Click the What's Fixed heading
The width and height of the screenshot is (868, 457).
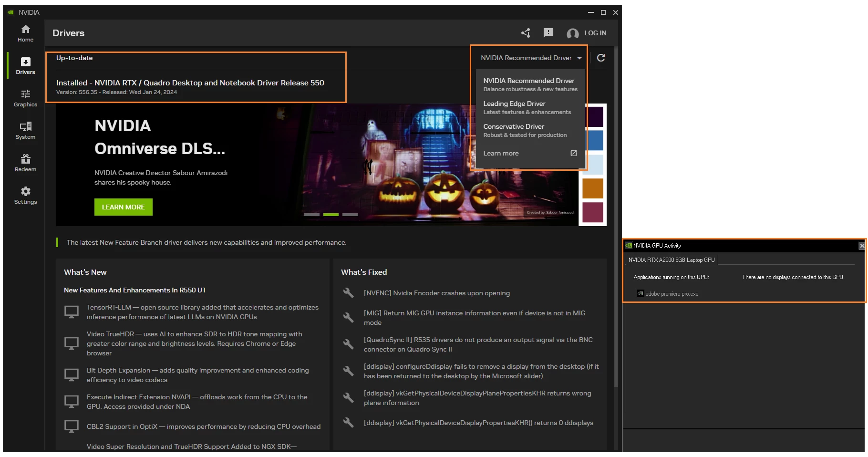(x=364, y=272)
